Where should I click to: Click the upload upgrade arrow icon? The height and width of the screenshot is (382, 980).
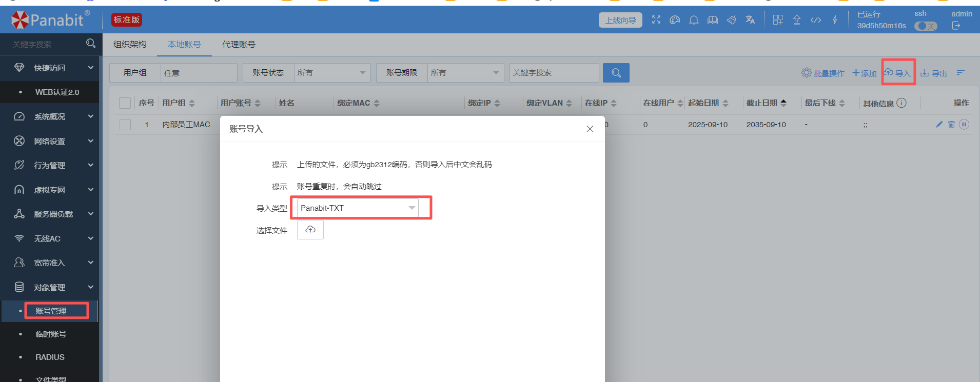coord(797,20)
